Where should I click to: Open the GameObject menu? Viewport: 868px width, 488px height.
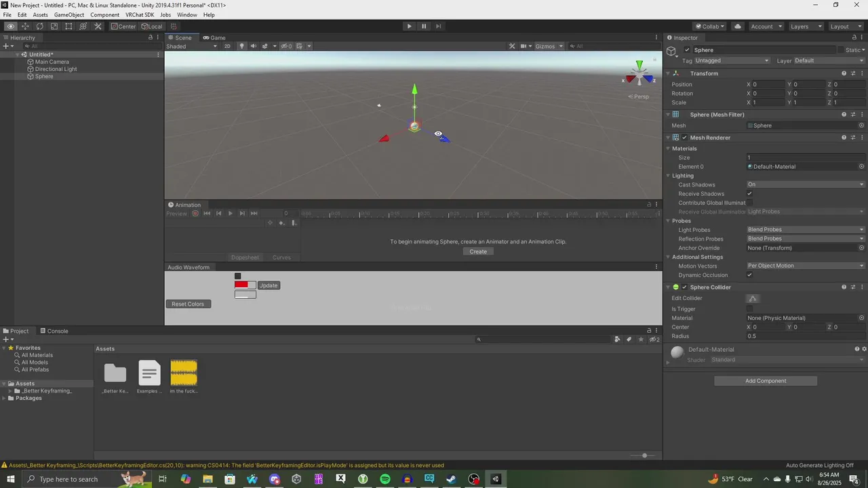click(69, 15)
